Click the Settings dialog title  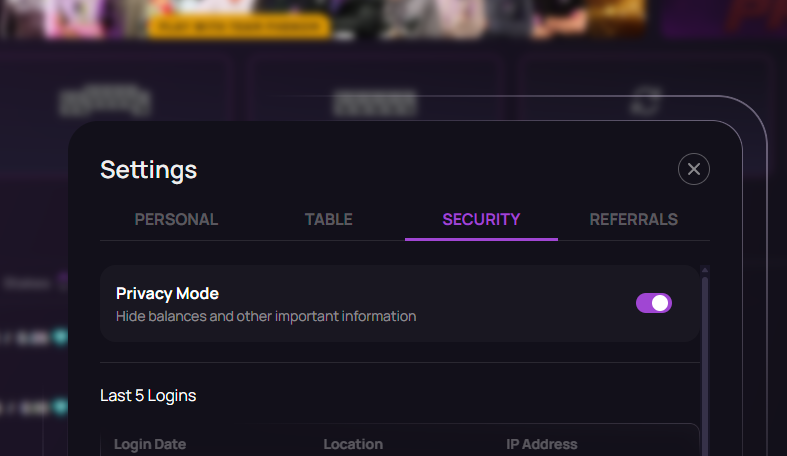pyautogui.click(x=149, y=169)
